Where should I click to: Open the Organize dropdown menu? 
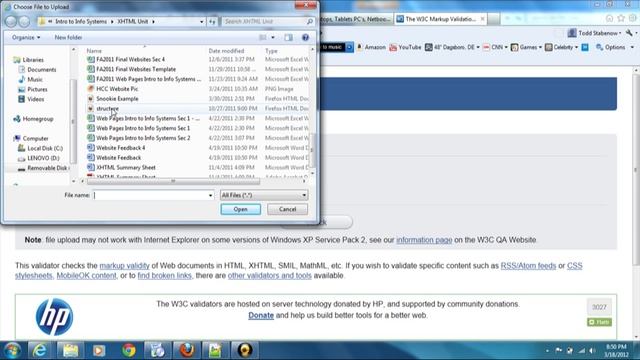pos(26,38)
